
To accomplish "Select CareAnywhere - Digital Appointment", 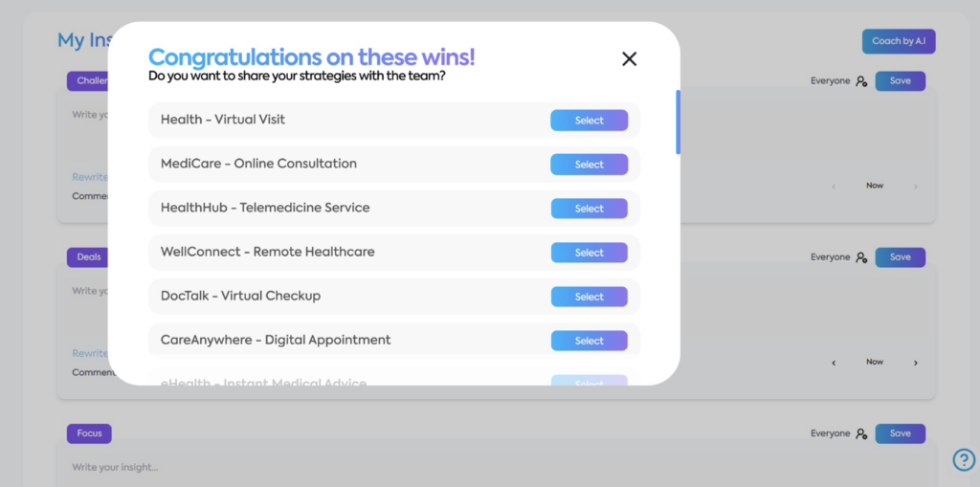I will pos(589,341).
